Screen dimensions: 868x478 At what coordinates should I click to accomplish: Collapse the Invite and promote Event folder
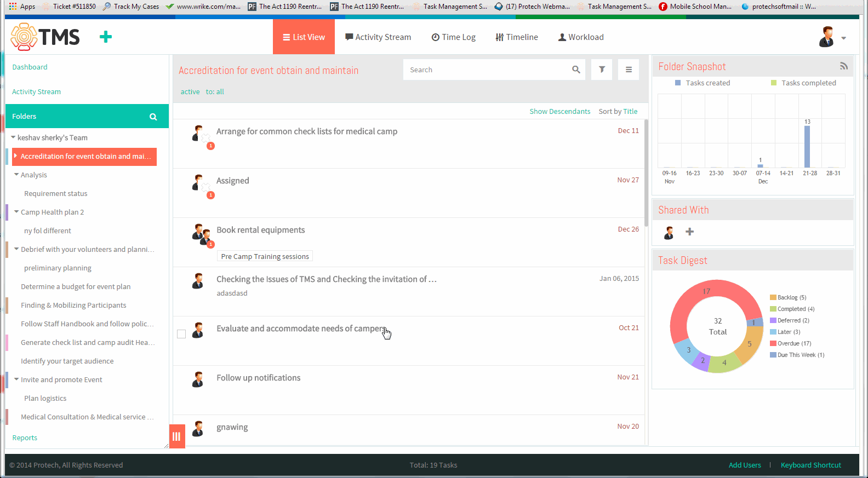point(16,379)
